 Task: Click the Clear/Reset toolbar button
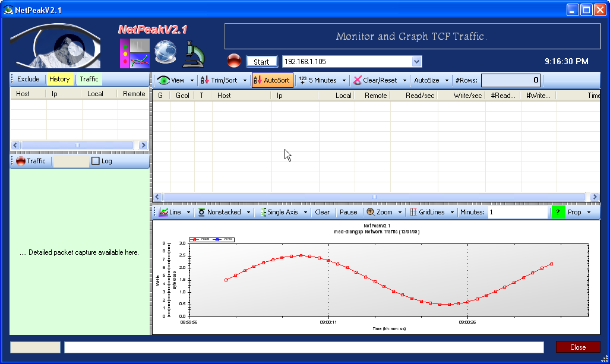(375, 80)
